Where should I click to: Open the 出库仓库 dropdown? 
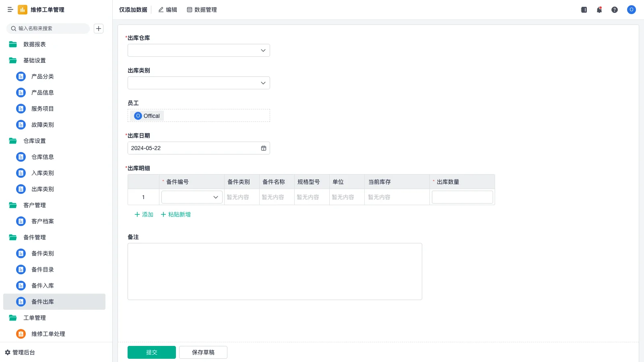199,50
